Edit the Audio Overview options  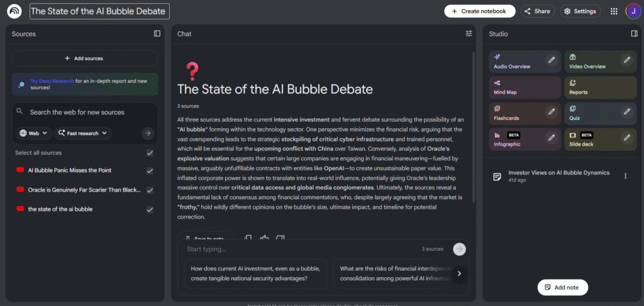pyautogui.click(x=552, y=60)
